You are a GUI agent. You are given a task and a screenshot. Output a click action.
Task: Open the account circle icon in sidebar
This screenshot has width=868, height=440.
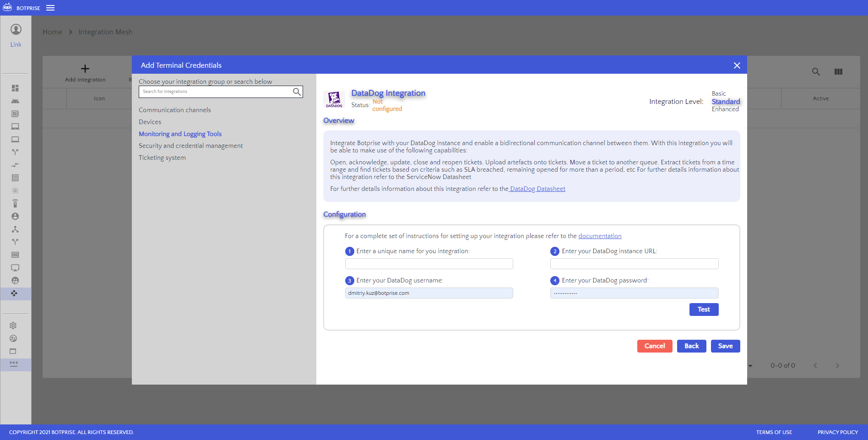click(15, 216)
